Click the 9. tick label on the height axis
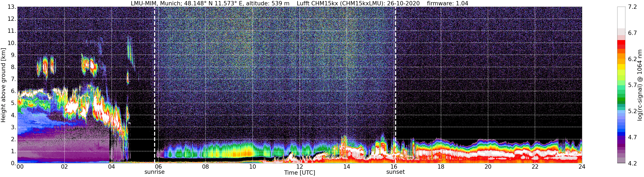644x177 pixels. tap(13, 55)
